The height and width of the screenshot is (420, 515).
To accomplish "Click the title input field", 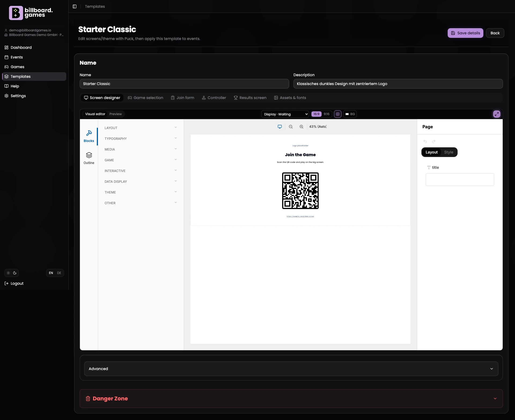I will point(459,179).
